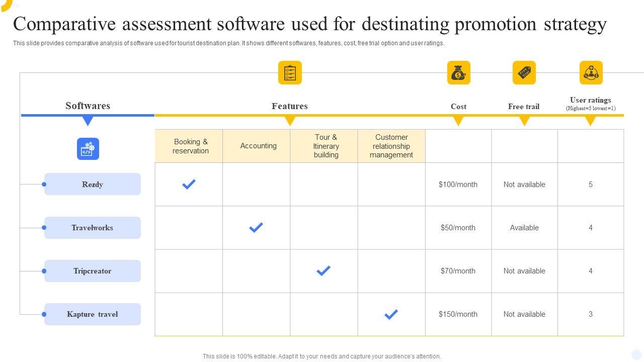Image resolution: width=644 pixels, height=362 pixels.
Task: Click Rezdy's Not available free trial cell
Action: (x=524, y=185)
